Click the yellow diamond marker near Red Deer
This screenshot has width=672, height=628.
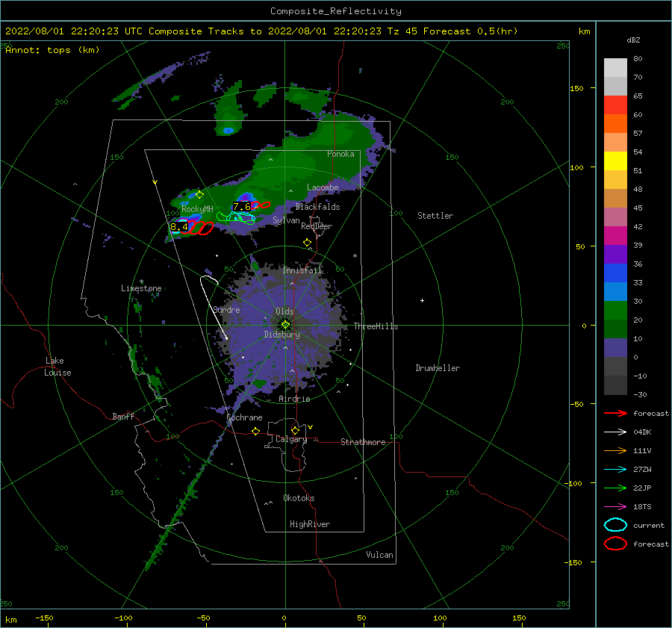pyautogui.click(x=307, y=243)
